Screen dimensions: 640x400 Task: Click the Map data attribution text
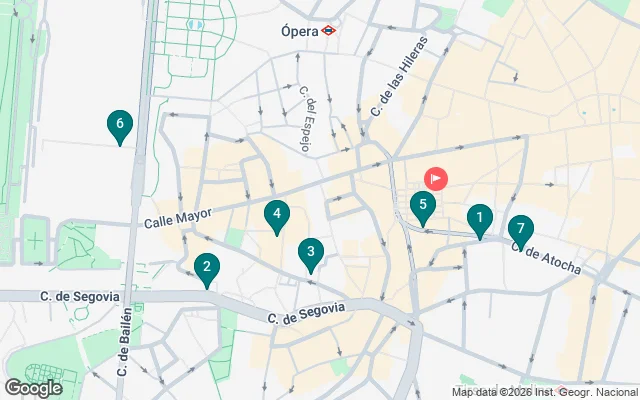pyautogui.click(x=544, y=392)
